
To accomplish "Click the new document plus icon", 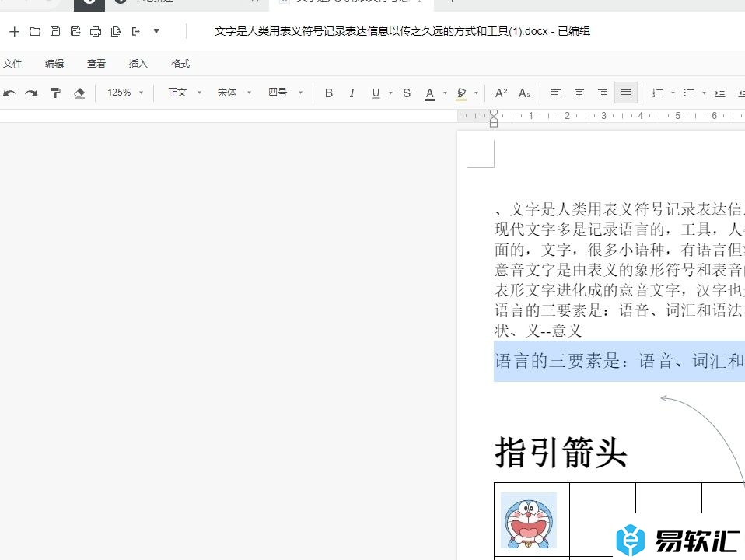I will coord(14,31).
